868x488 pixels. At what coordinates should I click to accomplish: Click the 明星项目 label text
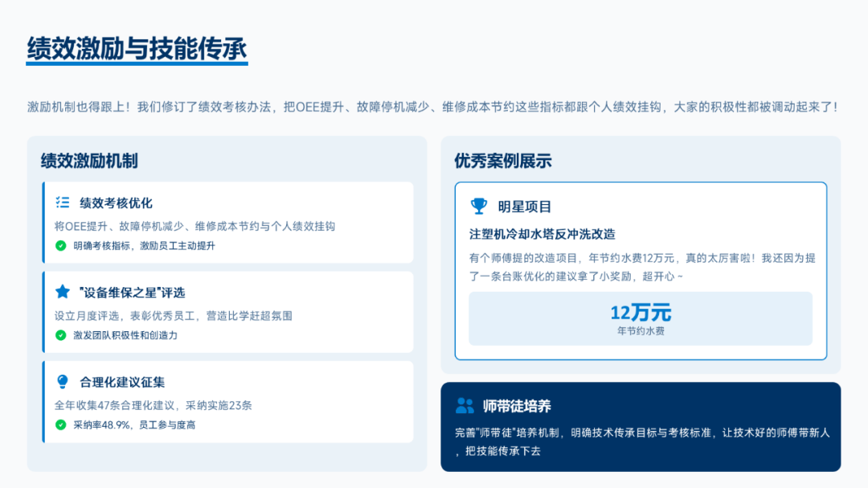pos(525,207)
